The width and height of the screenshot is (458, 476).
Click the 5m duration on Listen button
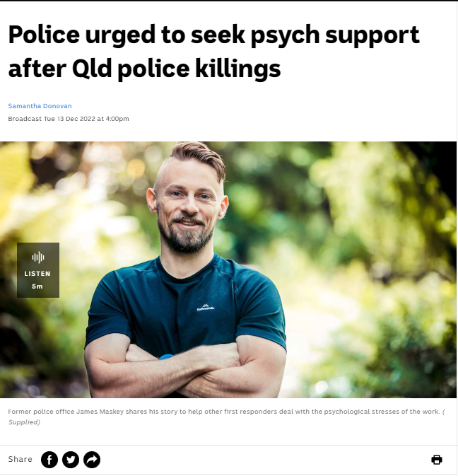point(37,286)
